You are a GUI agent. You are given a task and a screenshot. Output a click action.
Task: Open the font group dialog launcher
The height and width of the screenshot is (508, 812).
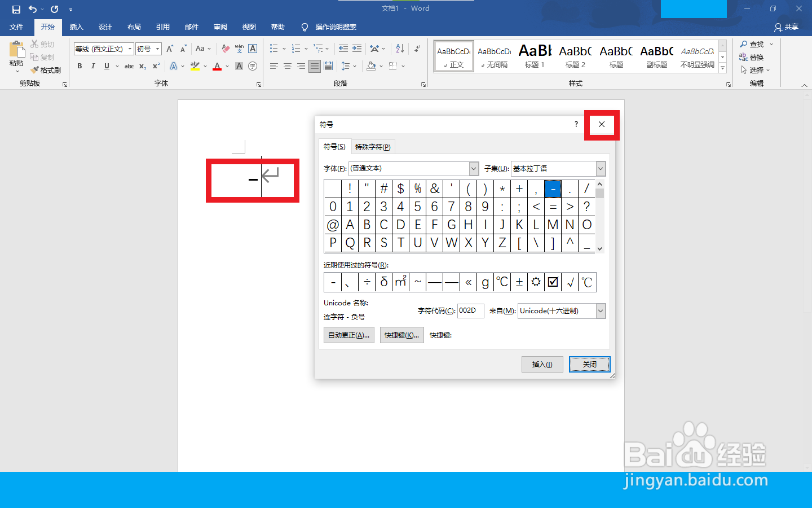[259, 85]
